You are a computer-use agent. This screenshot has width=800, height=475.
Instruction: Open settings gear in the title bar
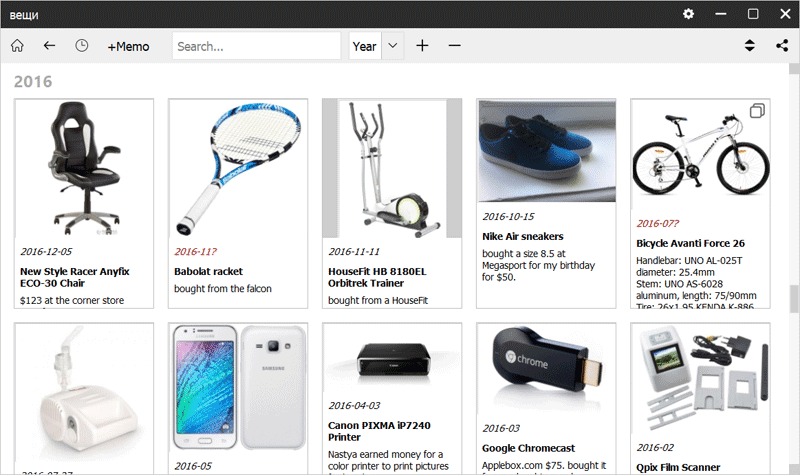[x=688, y=14]
